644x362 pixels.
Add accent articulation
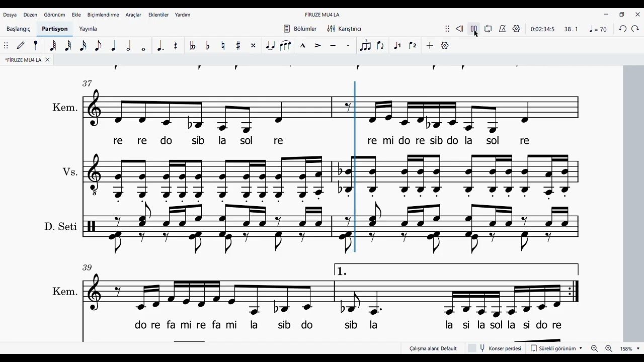317,45
